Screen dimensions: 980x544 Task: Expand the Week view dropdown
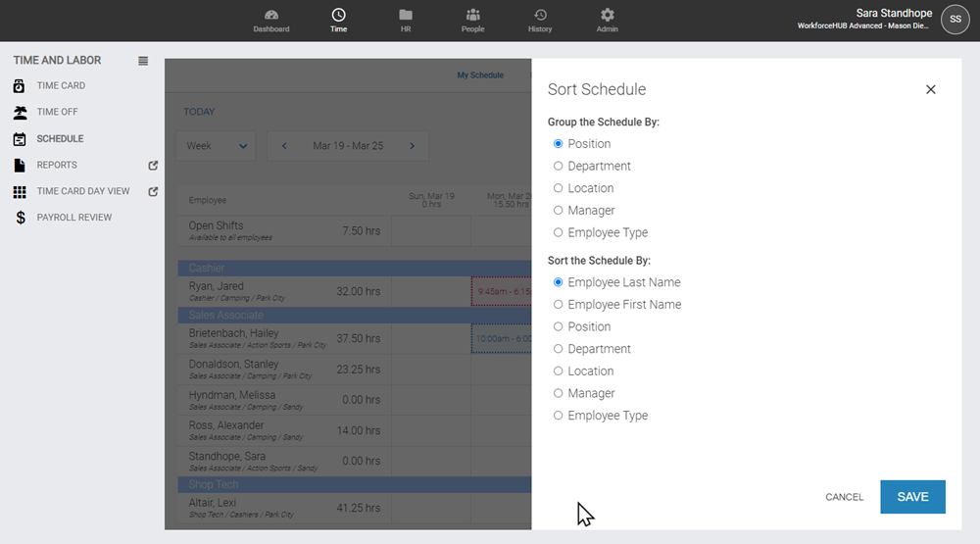tap(217, 146)
